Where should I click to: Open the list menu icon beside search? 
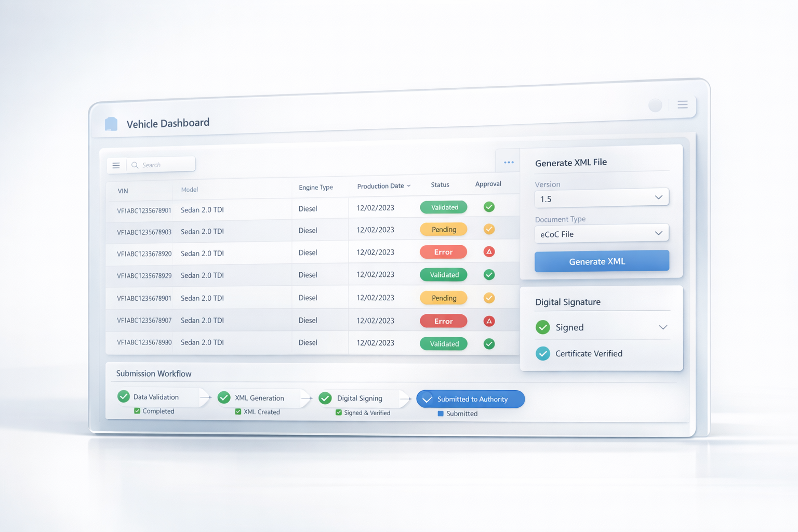pos(116,165)
